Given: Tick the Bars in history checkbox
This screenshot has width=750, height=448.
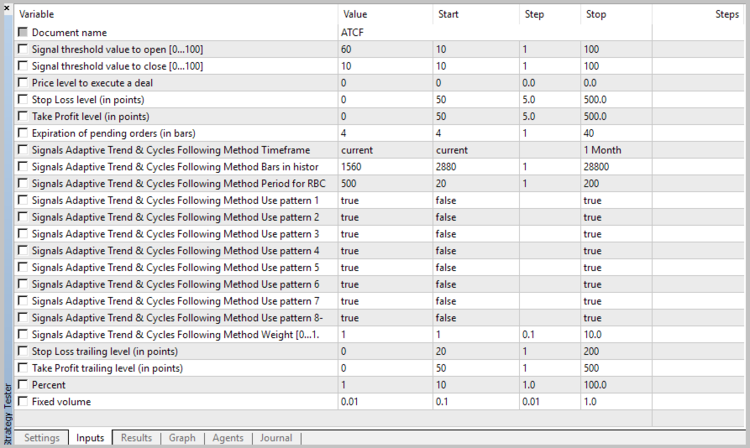Looking at the screenshot, I should click(x=22, y=166).
